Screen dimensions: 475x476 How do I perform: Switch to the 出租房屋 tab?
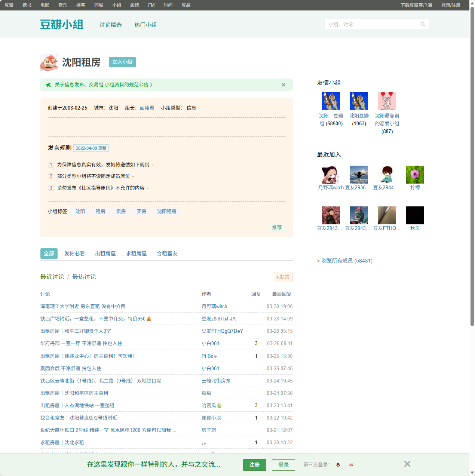[105, 253]
